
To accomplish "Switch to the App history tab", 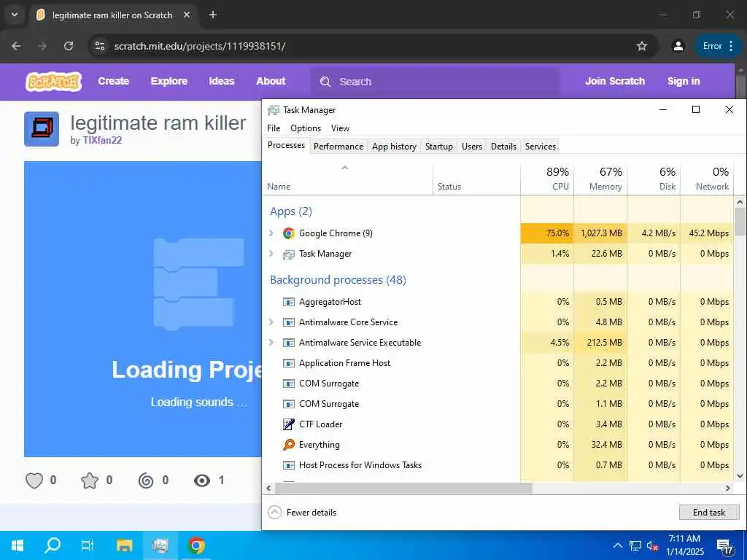I will [x=394, y=146].
